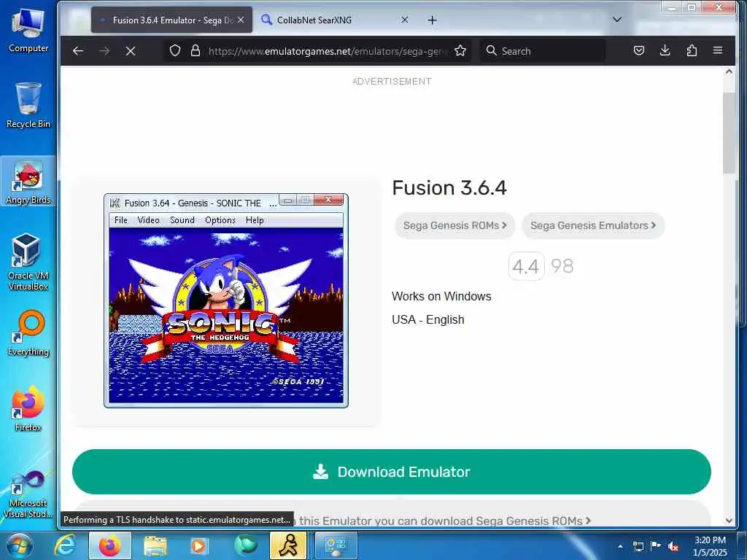Viewport: 747px width, 560px height.
Task: Select Oracle VM VirtualBox desktop shortcut
Action: [x=28, y=262]
